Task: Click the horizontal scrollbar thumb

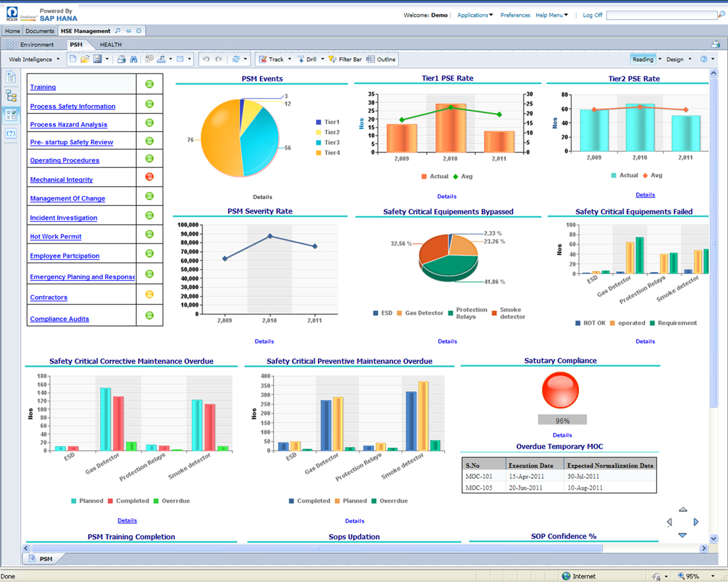Action: [x=315, y=548]
